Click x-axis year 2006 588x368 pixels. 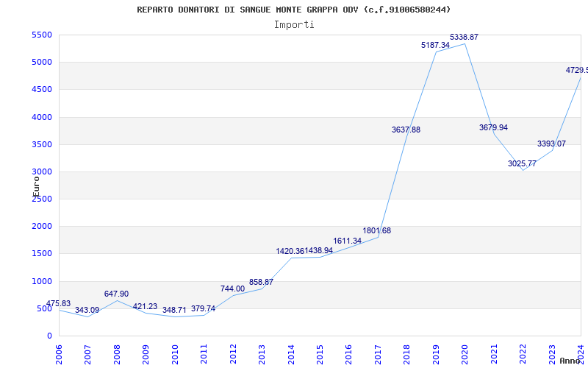60,354
